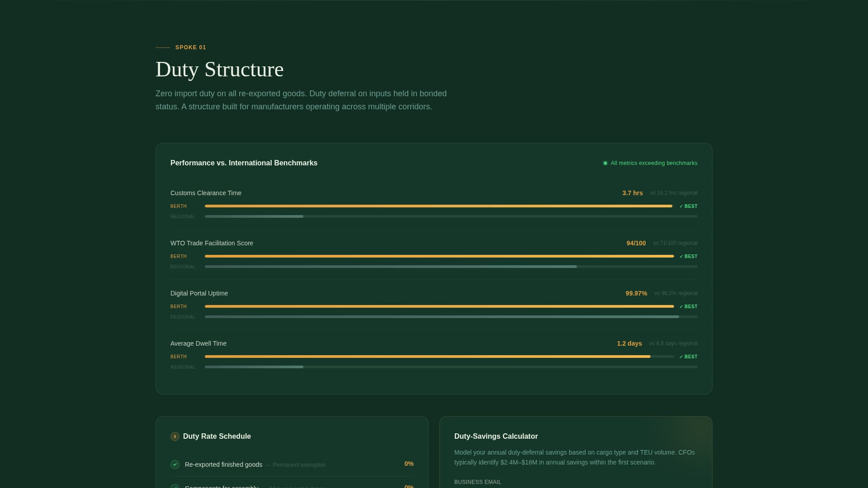Click the BEST badge for WTO Trade Facilitation Score
Image resolution: width=868 pixels, height=488 pixels.
tap(689, 256)
